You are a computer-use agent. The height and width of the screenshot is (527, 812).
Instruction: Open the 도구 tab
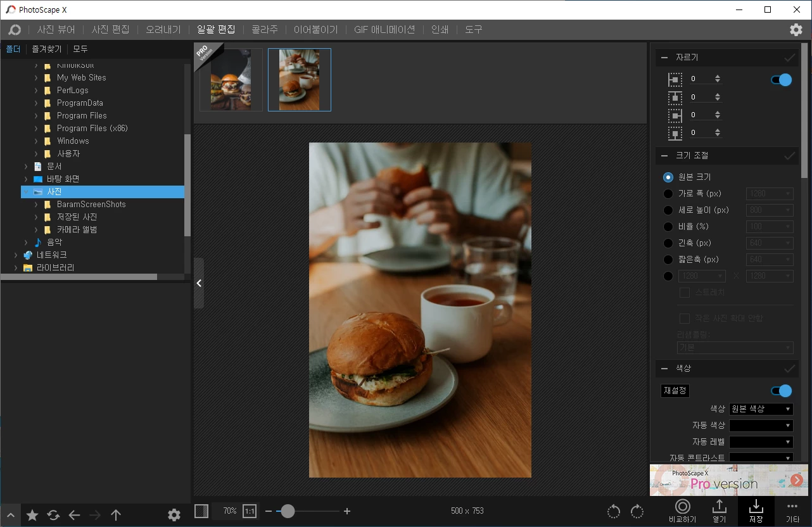pos(474,30)
